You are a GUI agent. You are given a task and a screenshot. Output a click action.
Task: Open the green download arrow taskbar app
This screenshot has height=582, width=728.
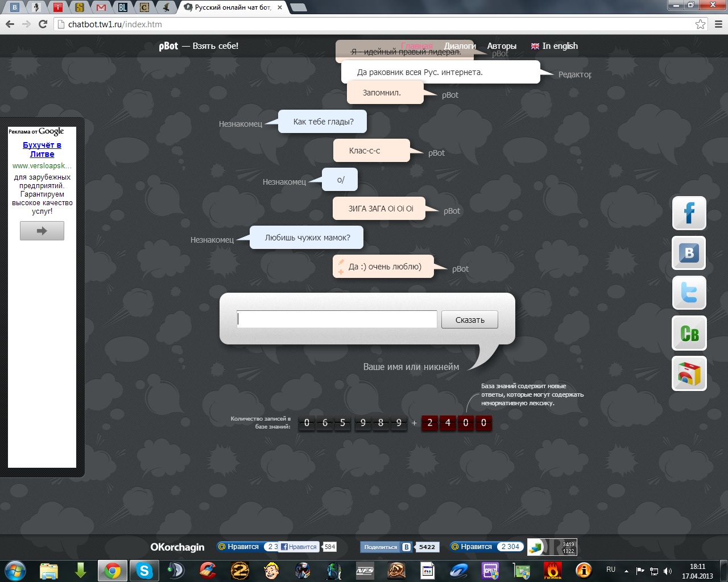coord(80,570)
